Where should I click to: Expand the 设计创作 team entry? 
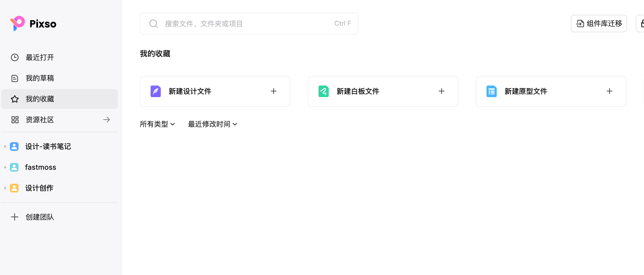[5, 188]
